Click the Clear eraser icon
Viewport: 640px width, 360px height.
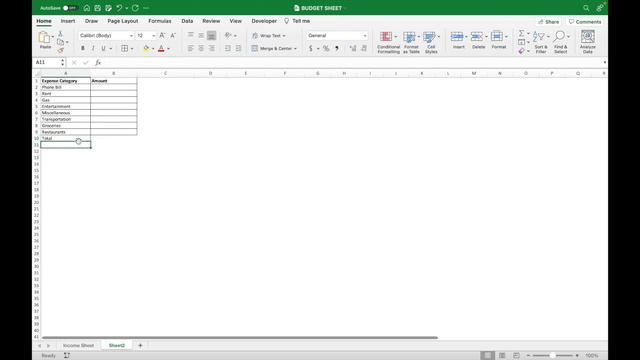[521, 51]
